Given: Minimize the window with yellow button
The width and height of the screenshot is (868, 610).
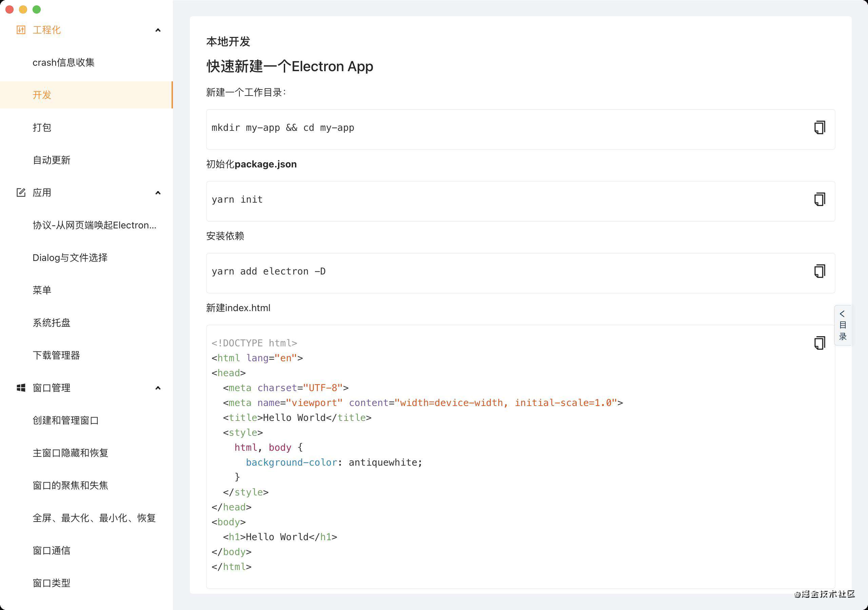Looking at the screenshot, I should coord(23,9).
